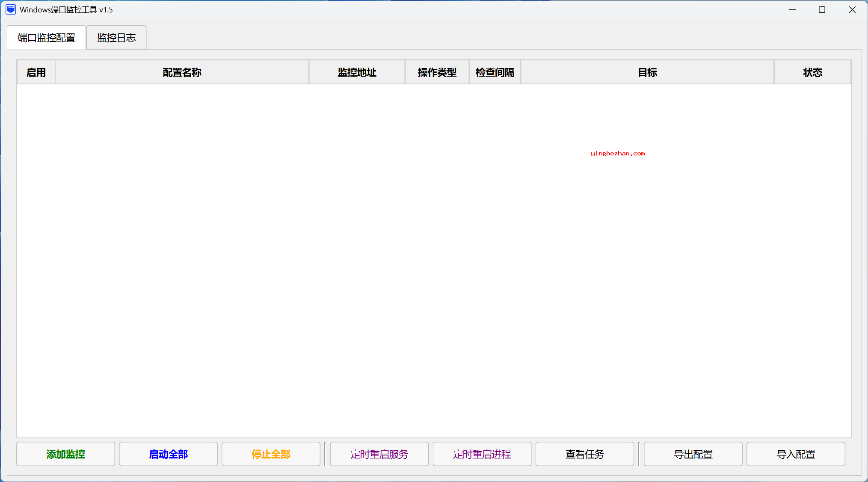Open 定时重启进程 scheduling
868x482 pixels.
482,454
